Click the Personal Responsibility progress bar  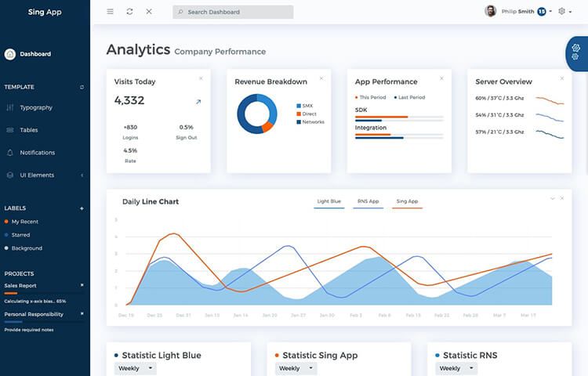(44, 322)
